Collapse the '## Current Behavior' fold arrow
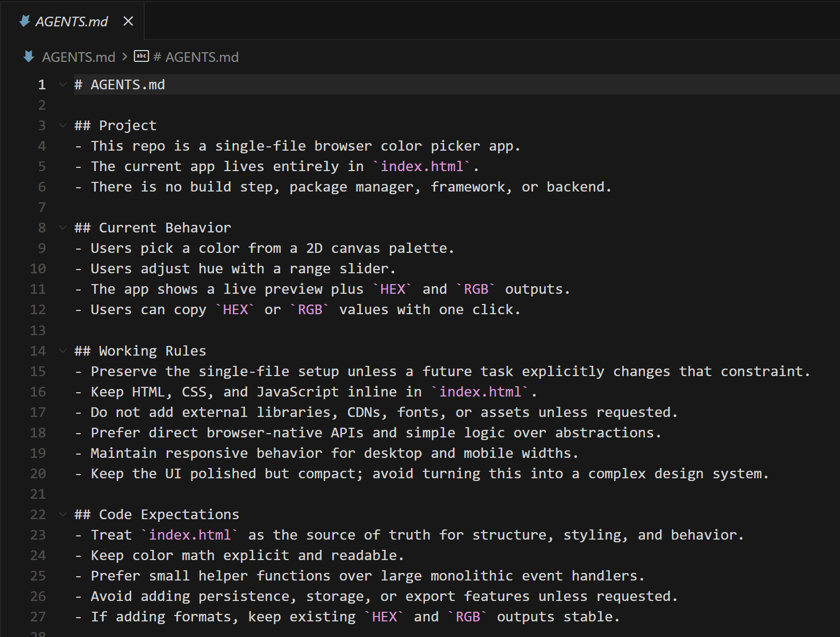The height and width of the screenshot is (637, 840). [63, 228]
